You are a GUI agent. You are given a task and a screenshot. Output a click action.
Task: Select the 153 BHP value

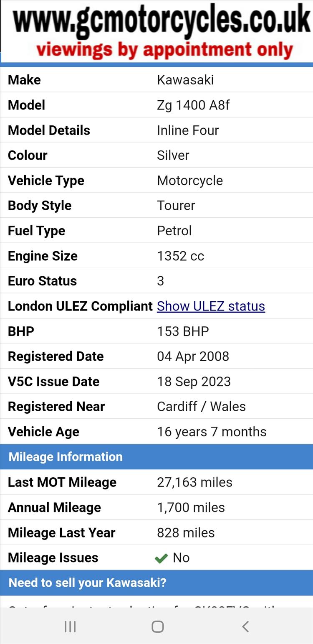(x=183, y=331)
